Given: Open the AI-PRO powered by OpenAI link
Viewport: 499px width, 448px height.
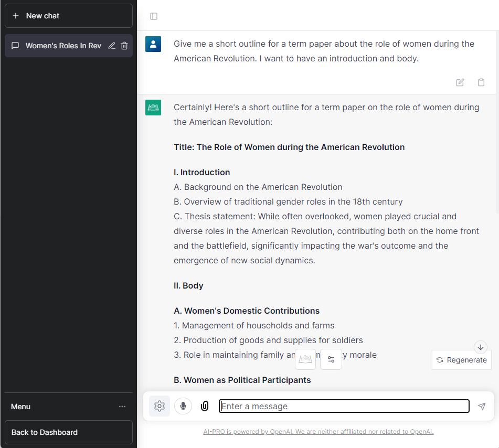Looking at the screenshot, I should 318,432.
